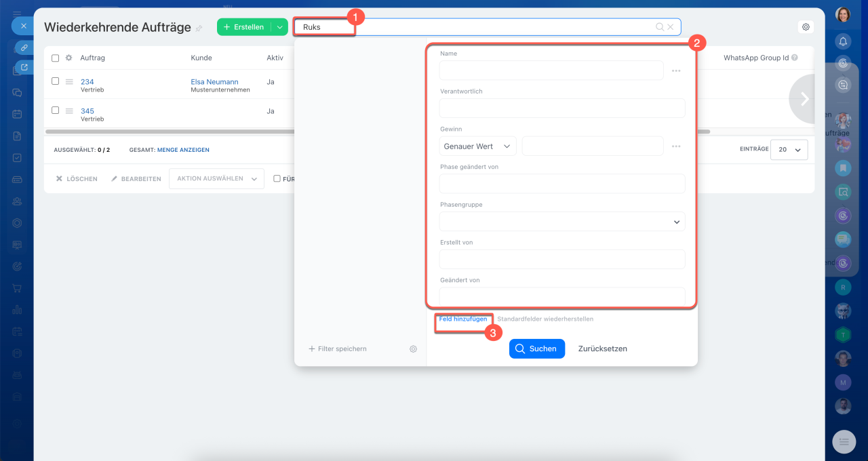The image size is (868, 461).
Task: Open Auftrag 234 link
Action: 87,82
